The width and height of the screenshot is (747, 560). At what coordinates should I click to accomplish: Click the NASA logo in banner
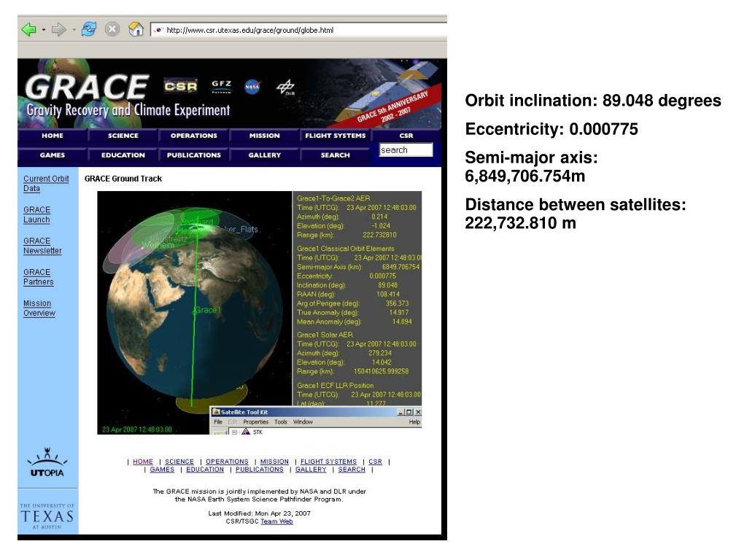click(252, 87)
